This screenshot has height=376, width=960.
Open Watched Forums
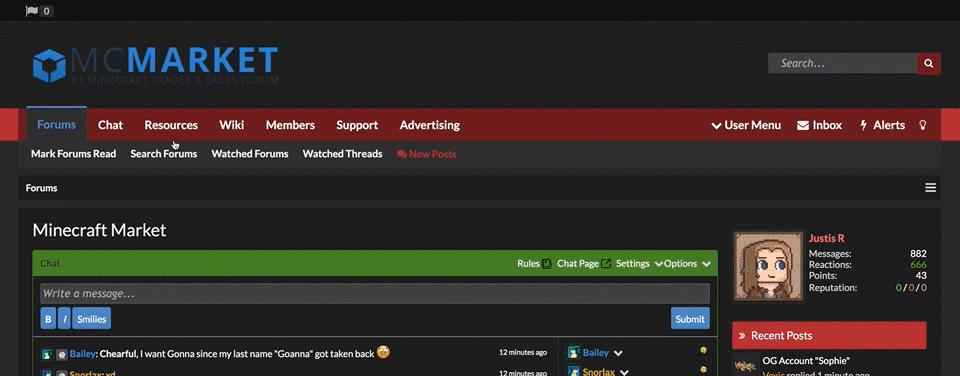(x=250, y=154)
